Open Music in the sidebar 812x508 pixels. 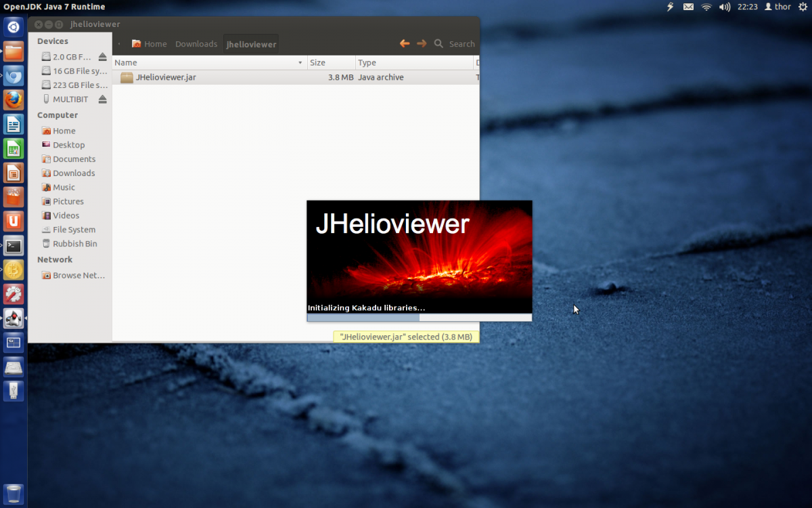click(x=58, y=188)
